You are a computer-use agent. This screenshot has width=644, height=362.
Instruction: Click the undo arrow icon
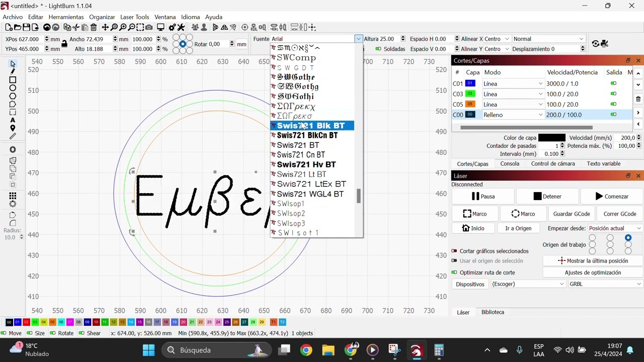[x=47, y=28]
